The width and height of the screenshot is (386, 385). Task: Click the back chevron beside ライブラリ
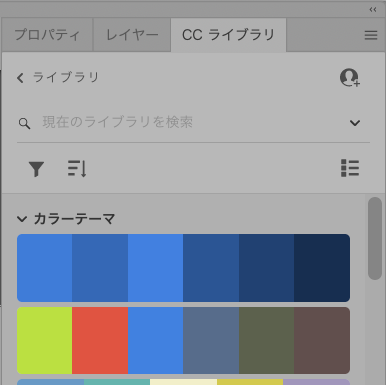(20, 78)
